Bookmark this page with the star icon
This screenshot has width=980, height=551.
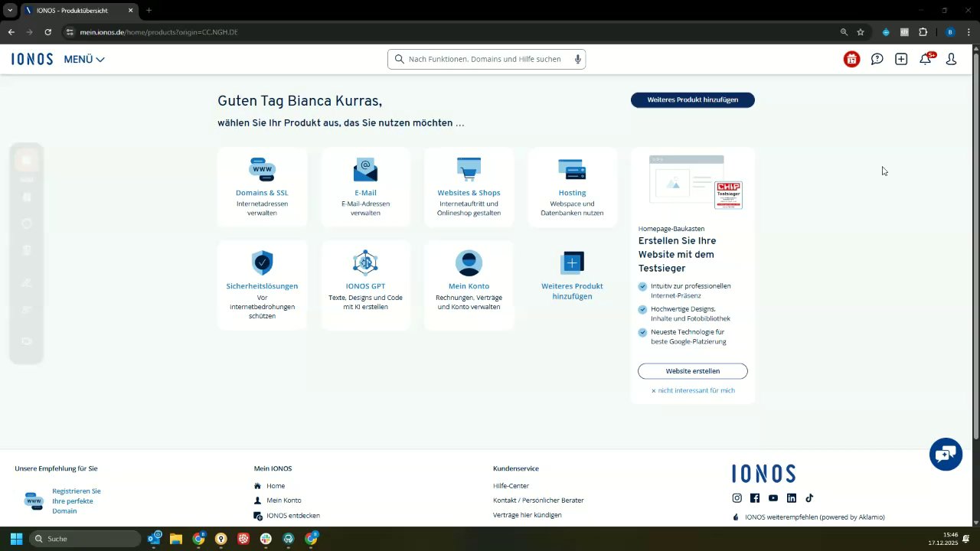coord(861,32)
